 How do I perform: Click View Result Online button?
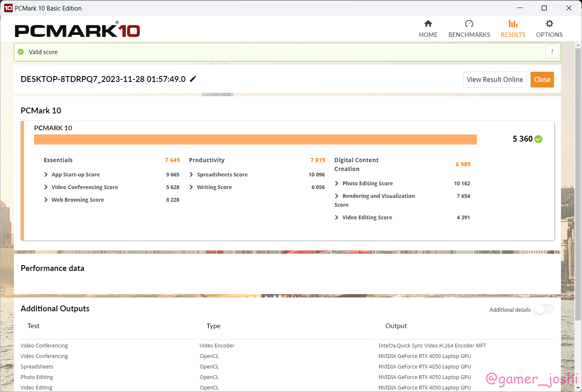point(495,79)
